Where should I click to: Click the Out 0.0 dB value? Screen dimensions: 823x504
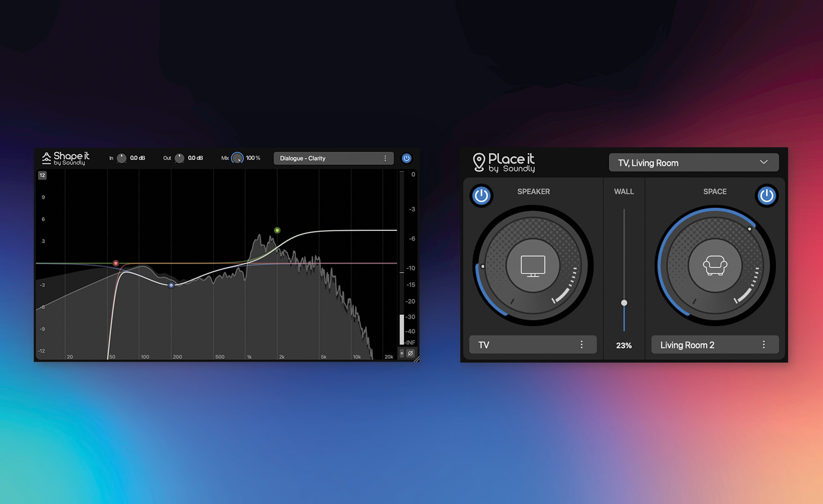pyautogui.click(x=196, y=158)
